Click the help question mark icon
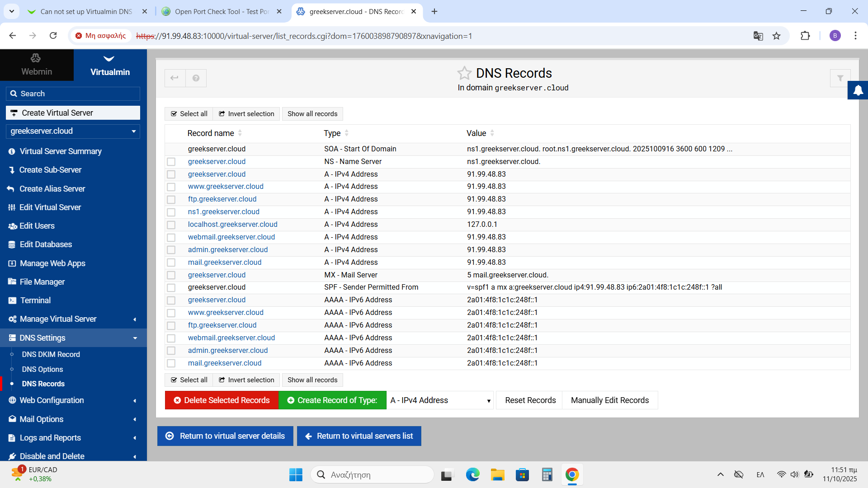868x488 pixels. 196,78
